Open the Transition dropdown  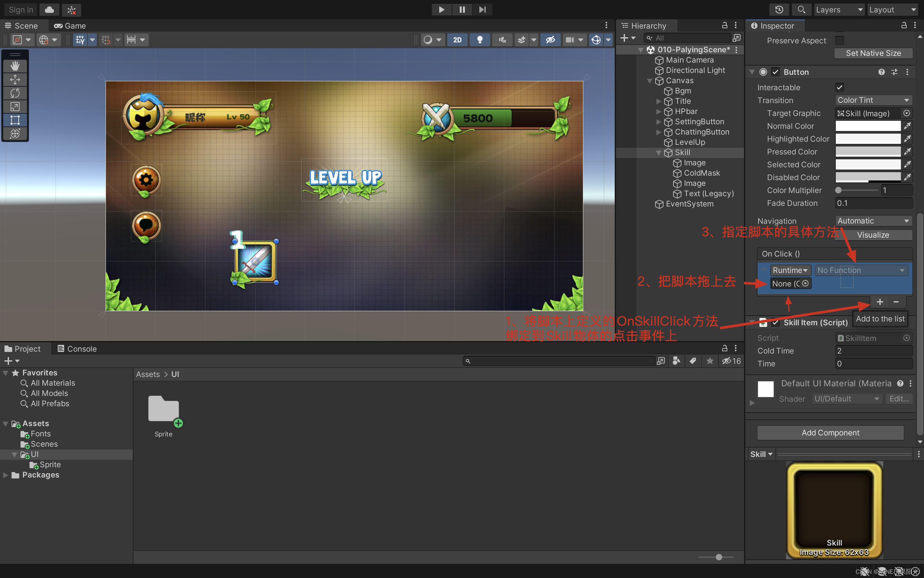[x=874, y=100]
